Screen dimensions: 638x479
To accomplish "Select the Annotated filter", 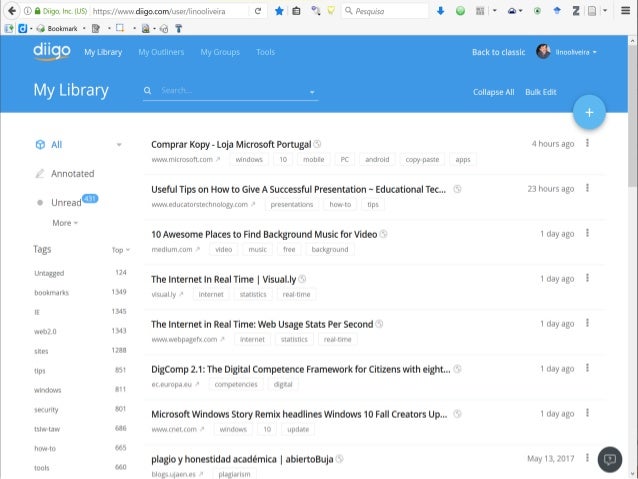I will [x=72, y=174].
